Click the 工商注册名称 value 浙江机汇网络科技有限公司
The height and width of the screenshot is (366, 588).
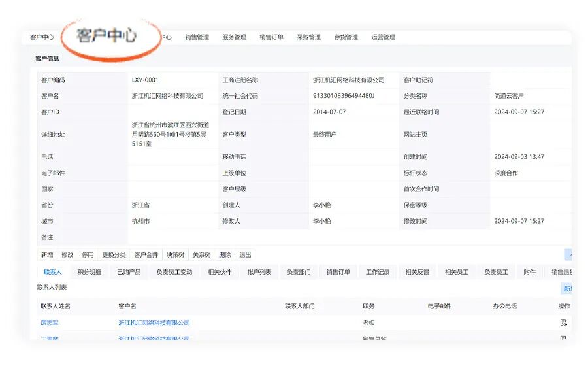(x=349, y=80)
